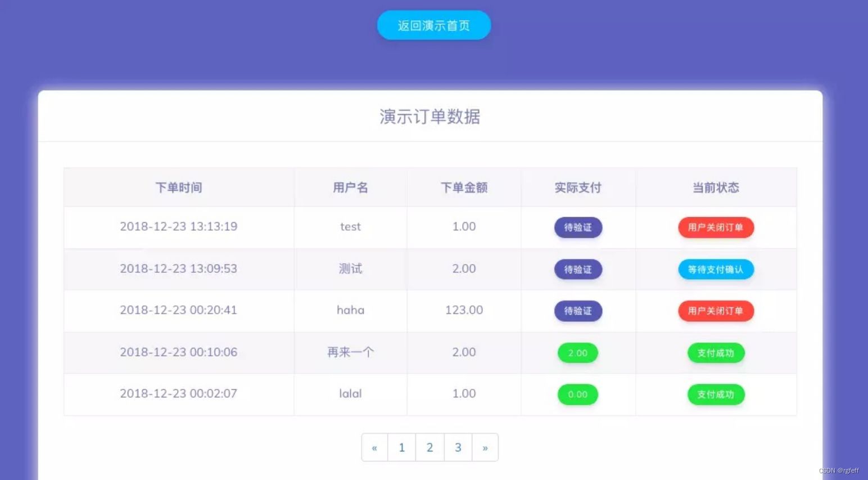Click the red 用户关闭订单 badge for haha
The width and height of the screenshot is (868, 480).
tap(716, 311)
